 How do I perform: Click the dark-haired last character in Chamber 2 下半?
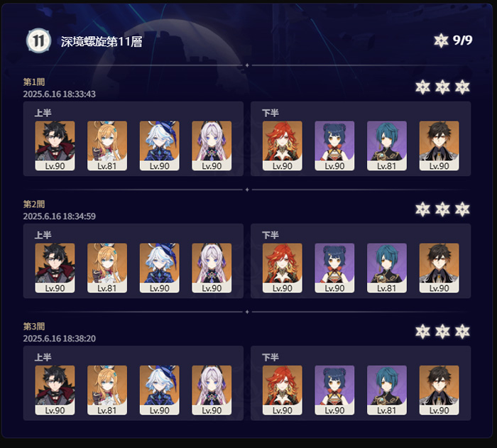pos(439,268)
